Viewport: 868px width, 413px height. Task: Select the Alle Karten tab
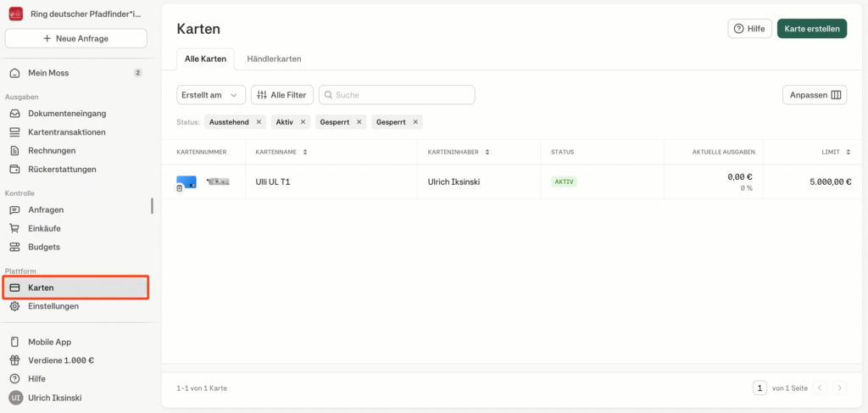[205, 59]
